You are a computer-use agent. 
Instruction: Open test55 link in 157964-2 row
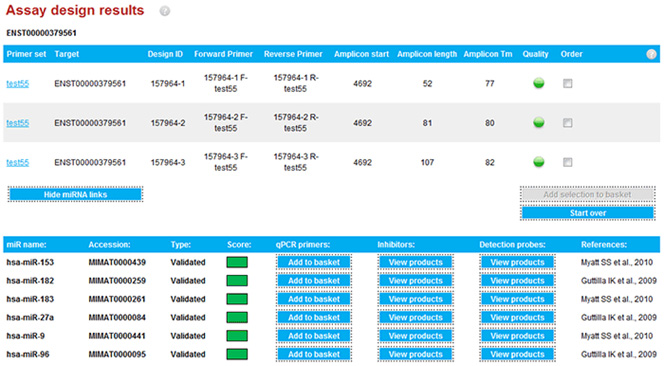[x=18, y=123]
